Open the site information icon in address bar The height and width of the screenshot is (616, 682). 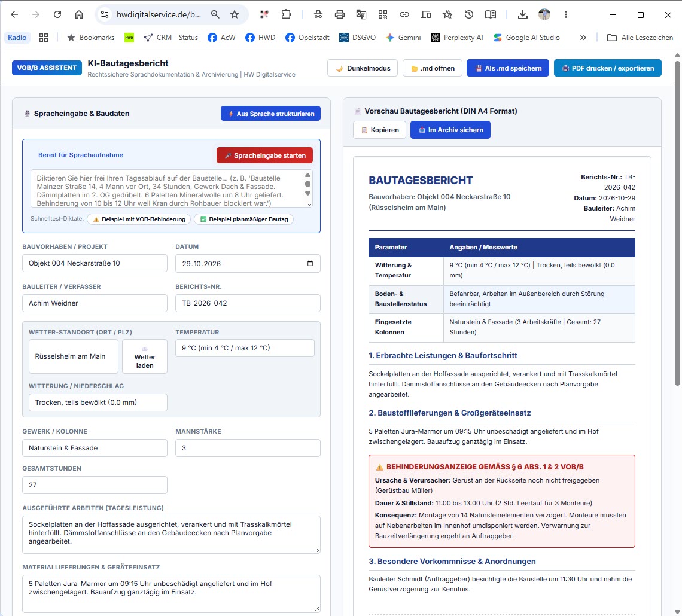(x=104, y=14)
